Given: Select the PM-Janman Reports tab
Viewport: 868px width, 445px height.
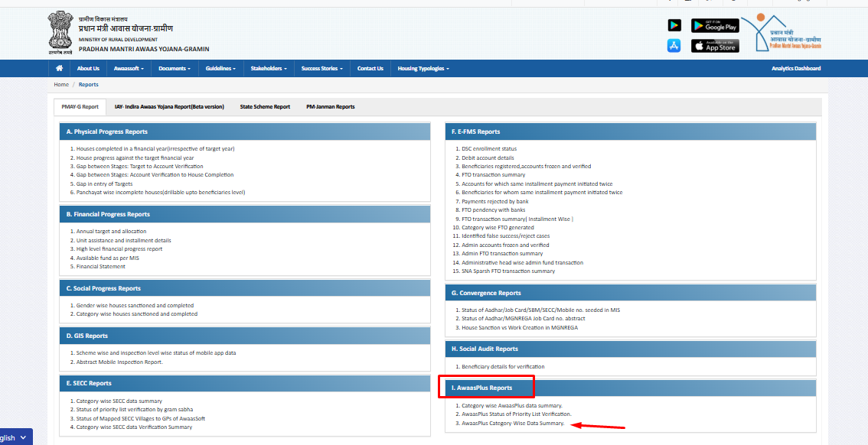Looking at the screenshot, I should 330,107.
